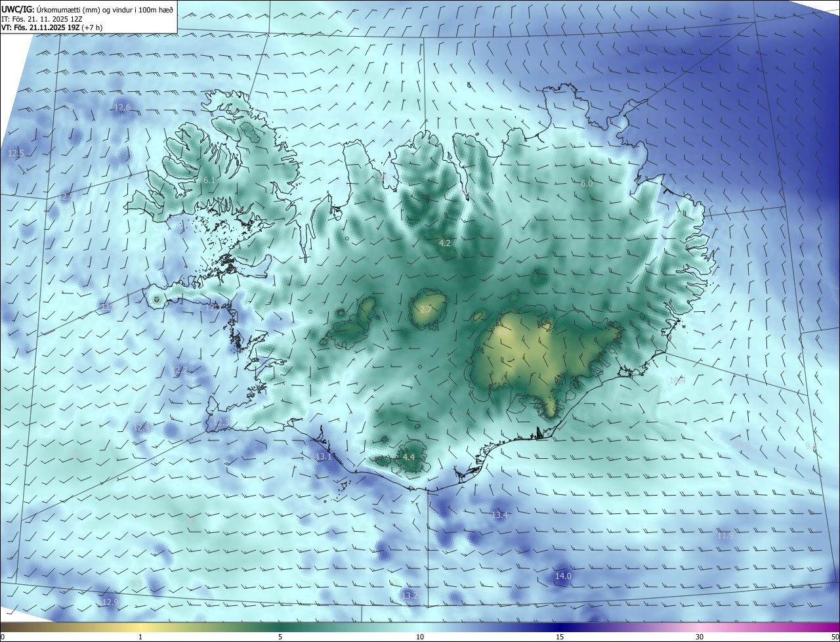Click the 4.2 value label in the northern highlands
This screenshot has width=840, height=642.
[445, 243]
